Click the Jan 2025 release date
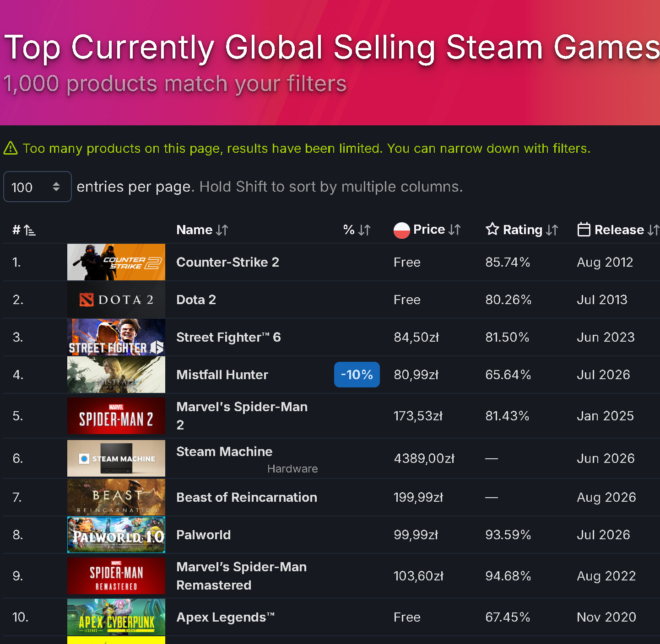 coord(606,416)
